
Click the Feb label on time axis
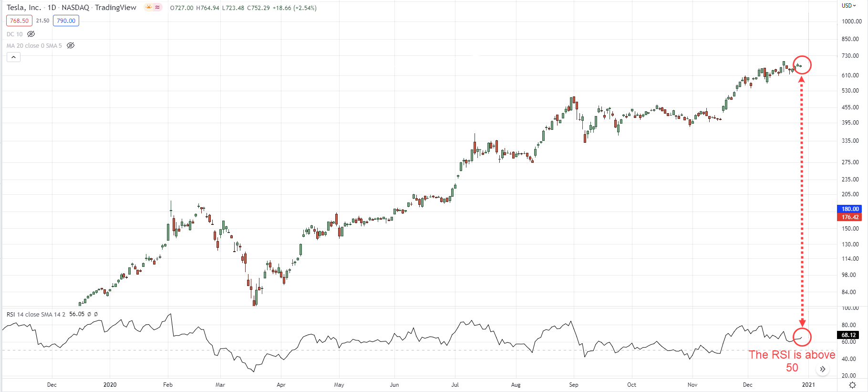(168, 385)
